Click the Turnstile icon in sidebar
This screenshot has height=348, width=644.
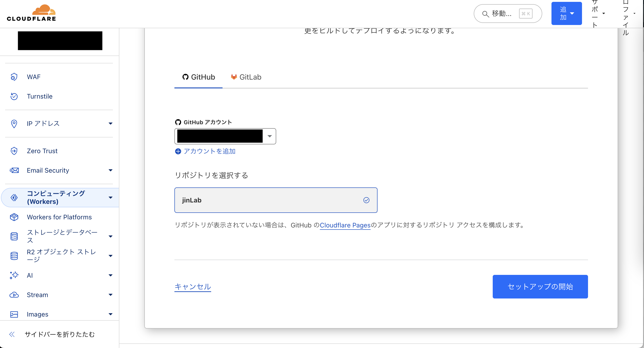[14, 96]
